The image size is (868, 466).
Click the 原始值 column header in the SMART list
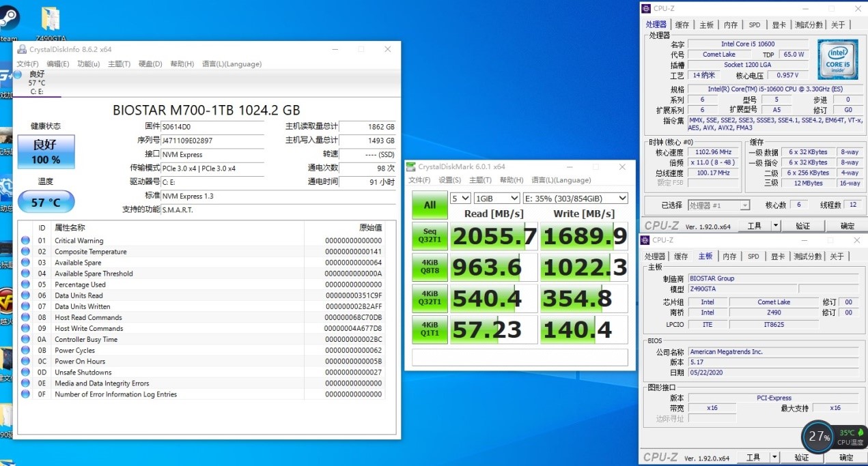(x=370, y=227)
